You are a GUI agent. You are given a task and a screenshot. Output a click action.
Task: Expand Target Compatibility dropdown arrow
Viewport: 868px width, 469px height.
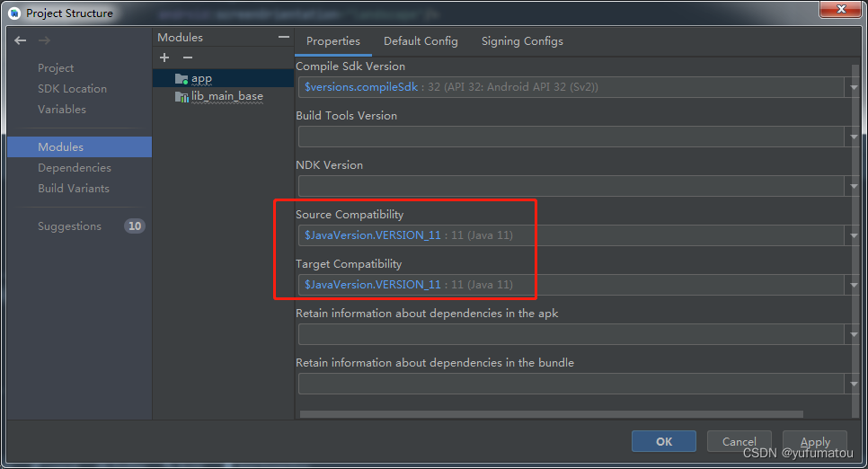[x=853, y=285]
